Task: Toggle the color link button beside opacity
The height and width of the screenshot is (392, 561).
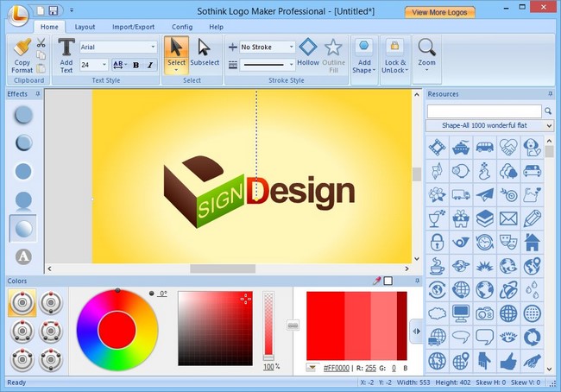Action: (293, 325)
